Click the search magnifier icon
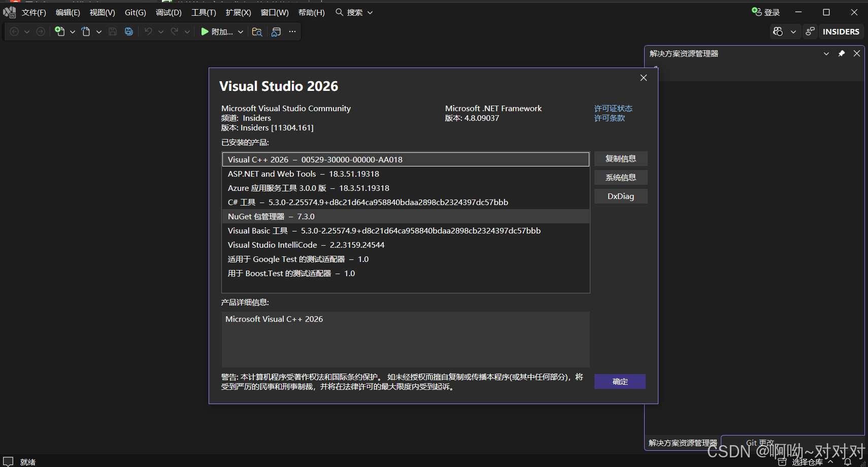The height and width of the screenshot is (467, 868). point(340,12)
